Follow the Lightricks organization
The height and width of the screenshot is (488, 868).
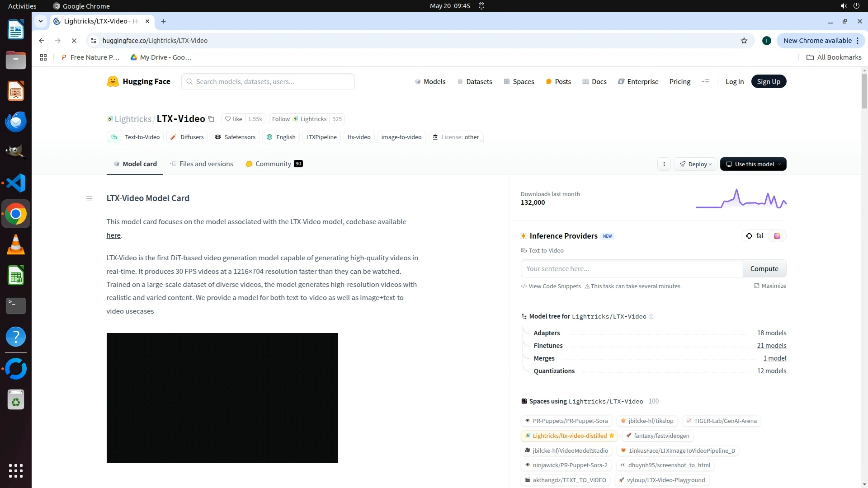tap(281, 119)
